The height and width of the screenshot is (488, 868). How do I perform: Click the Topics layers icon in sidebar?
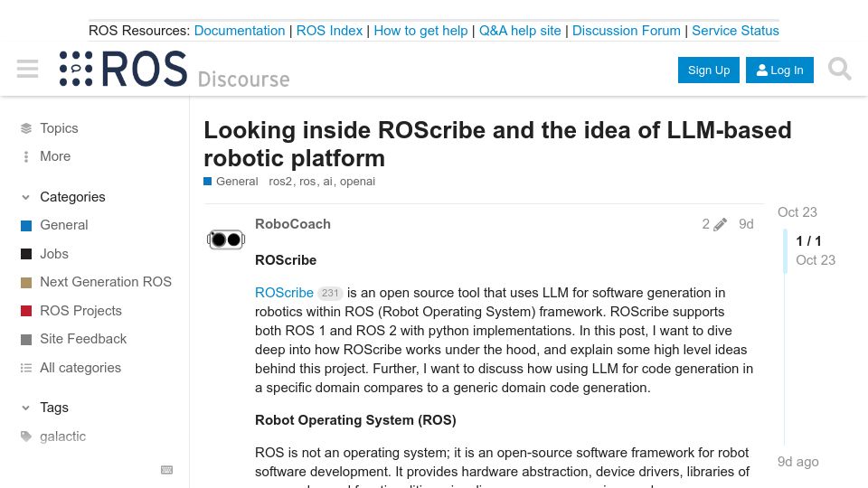point(26,128)
